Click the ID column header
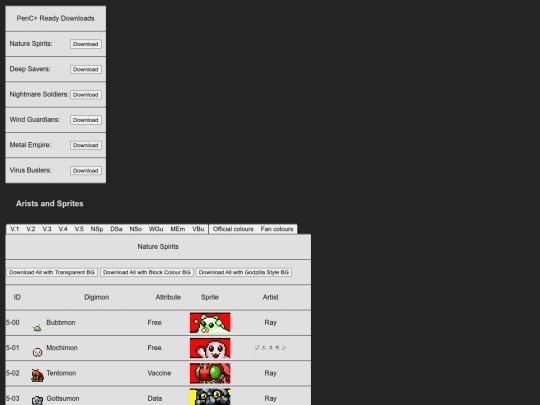Image resolution: width=540 pixels, height=405 pixels. click(x=17, y=297)
